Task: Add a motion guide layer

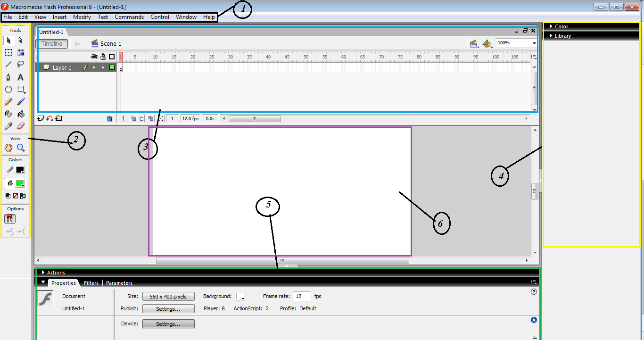Action: click(x=50, y=119)
